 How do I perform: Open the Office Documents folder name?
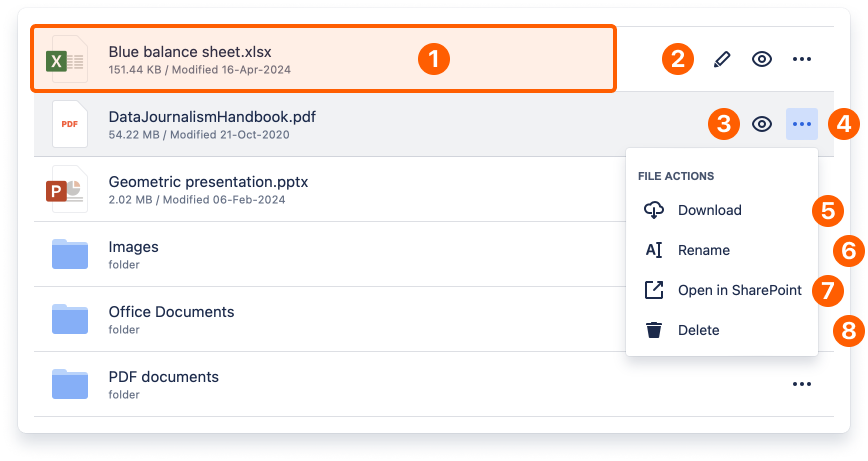click(171, 312)
